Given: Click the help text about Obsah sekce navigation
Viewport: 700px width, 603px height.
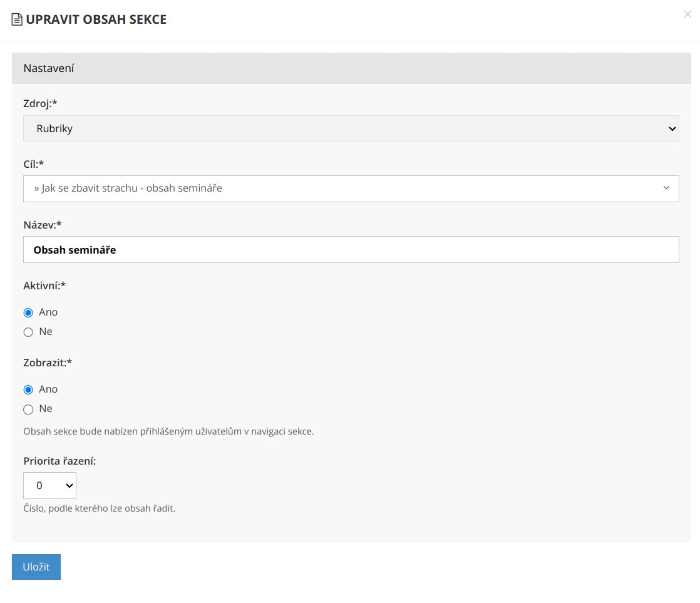Looking at the screenshot, I should (168, 431).
